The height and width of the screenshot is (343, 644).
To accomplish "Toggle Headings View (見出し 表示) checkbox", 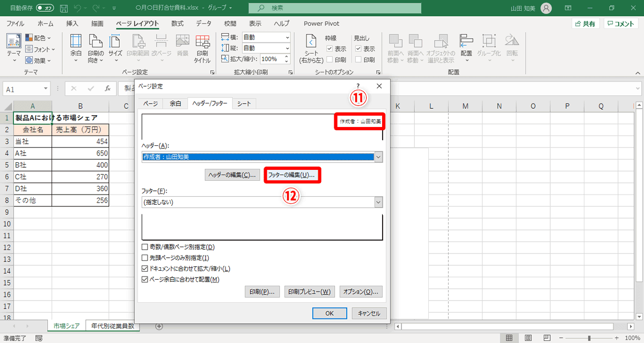I will 358,49.
